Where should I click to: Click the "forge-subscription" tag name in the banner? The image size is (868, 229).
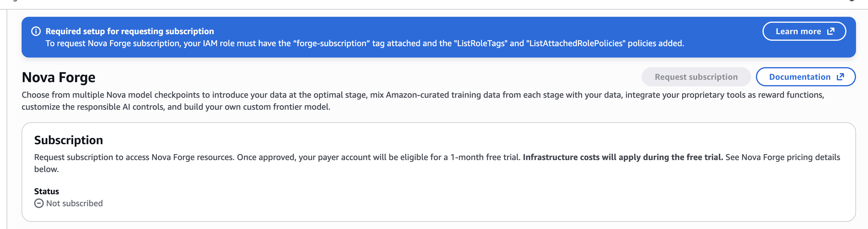(x=331, y=43)
